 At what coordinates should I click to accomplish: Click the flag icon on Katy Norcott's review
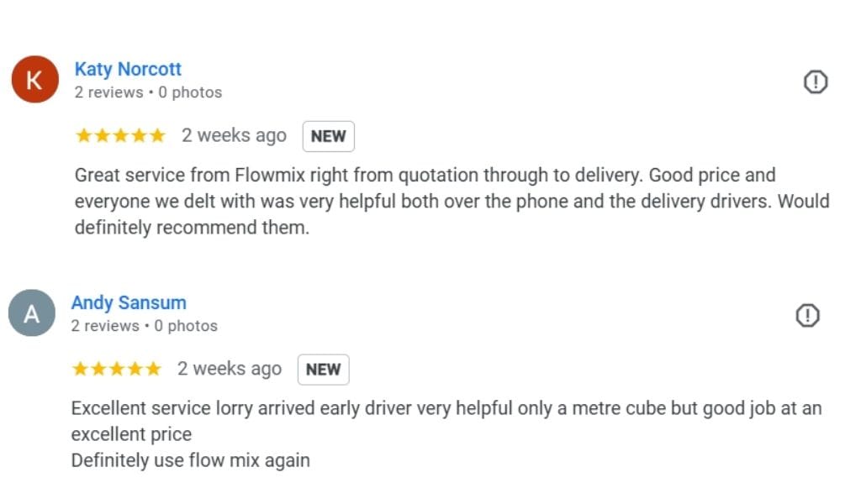click(x=816, y=81)
